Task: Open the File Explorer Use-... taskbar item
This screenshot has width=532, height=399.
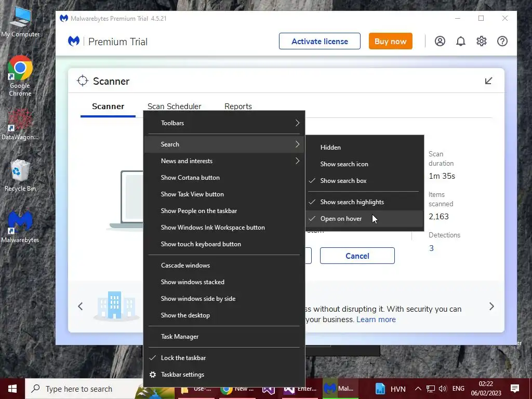Action: [x=196, y=389]
